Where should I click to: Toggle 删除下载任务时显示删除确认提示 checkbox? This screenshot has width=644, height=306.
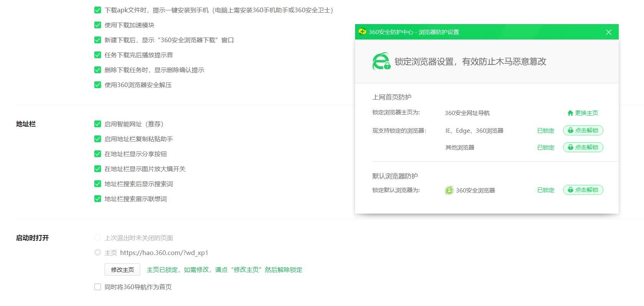tap(98, 70)
